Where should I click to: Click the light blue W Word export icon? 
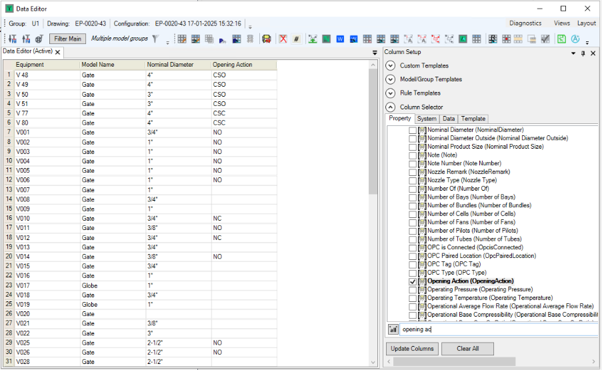(340, 39)
